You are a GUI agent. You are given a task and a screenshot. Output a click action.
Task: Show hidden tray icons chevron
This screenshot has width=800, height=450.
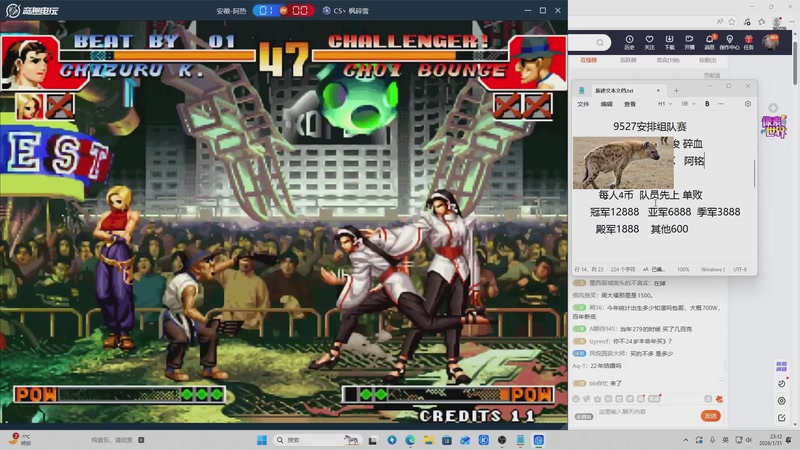686,440
